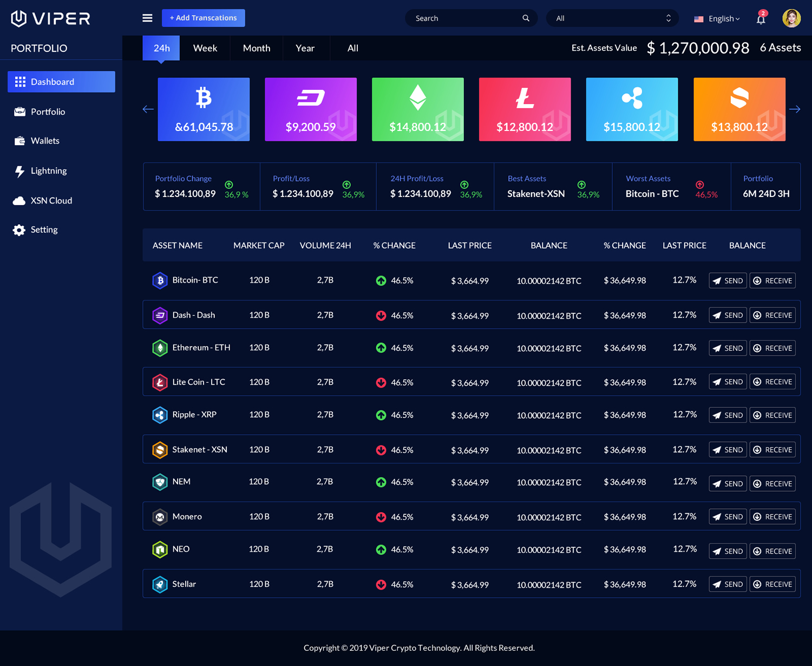Click SEND in the Monero row
812x666 pixels.
[728, 517]
